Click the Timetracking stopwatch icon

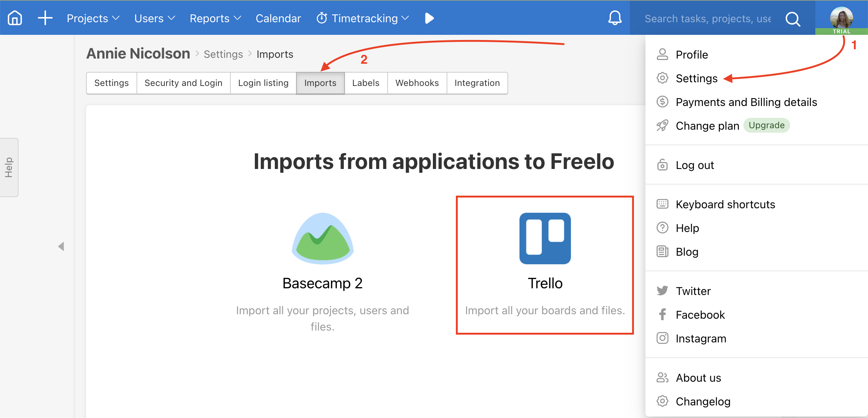pos(322,18)
